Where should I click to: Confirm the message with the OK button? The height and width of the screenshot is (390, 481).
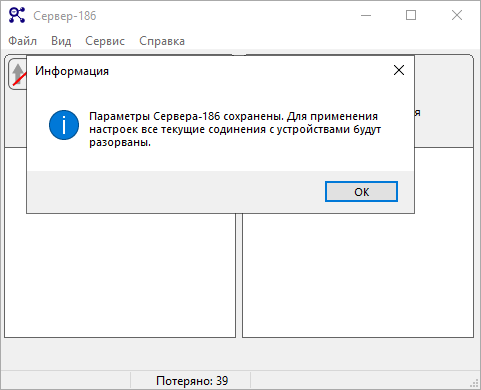point(361,192)
